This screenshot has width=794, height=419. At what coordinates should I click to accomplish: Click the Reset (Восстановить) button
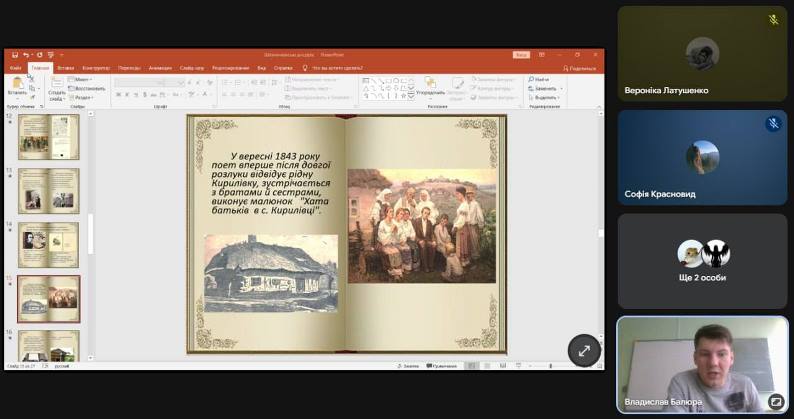(87, 89)
